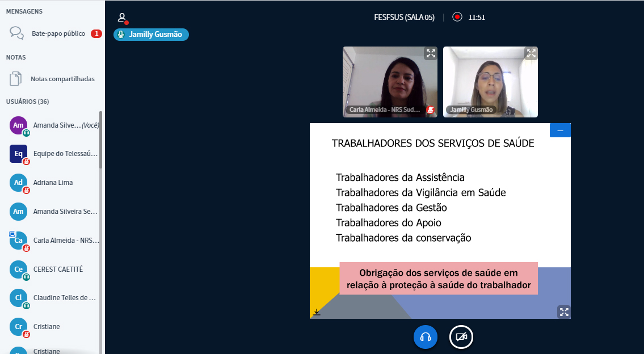This screenshot has width=644, height=354.
Task: Click the red recording indicator icon
Action: [x=457, y=17]
